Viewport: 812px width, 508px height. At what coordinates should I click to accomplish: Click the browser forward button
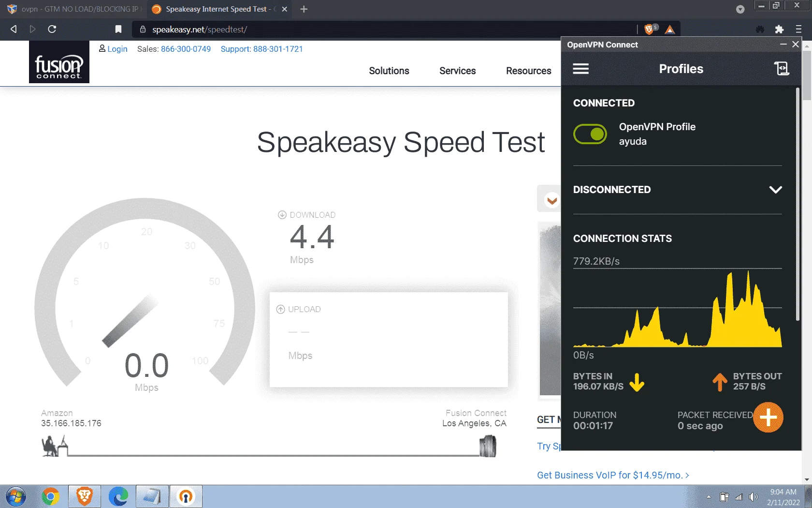(x=32, y=29)
